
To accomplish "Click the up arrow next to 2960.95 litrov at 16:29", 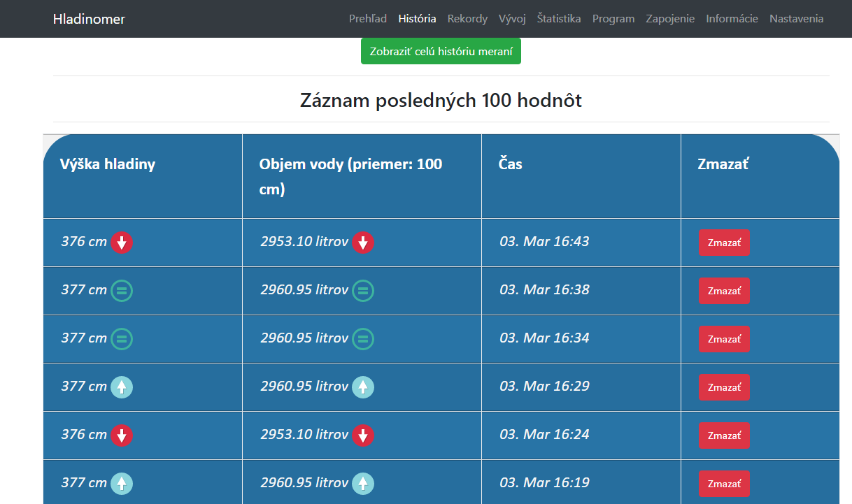I will pyautogui.click(x=363, y=387).
